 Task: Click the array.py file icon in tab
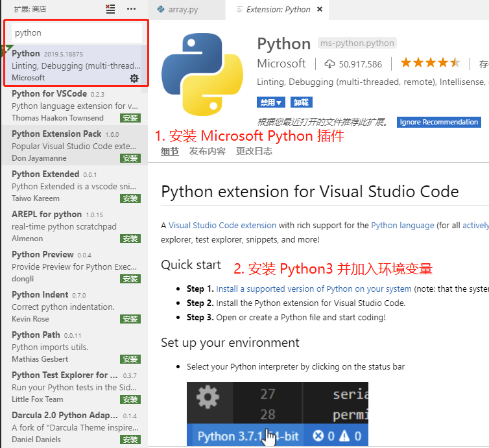click(x=160, y=10)
